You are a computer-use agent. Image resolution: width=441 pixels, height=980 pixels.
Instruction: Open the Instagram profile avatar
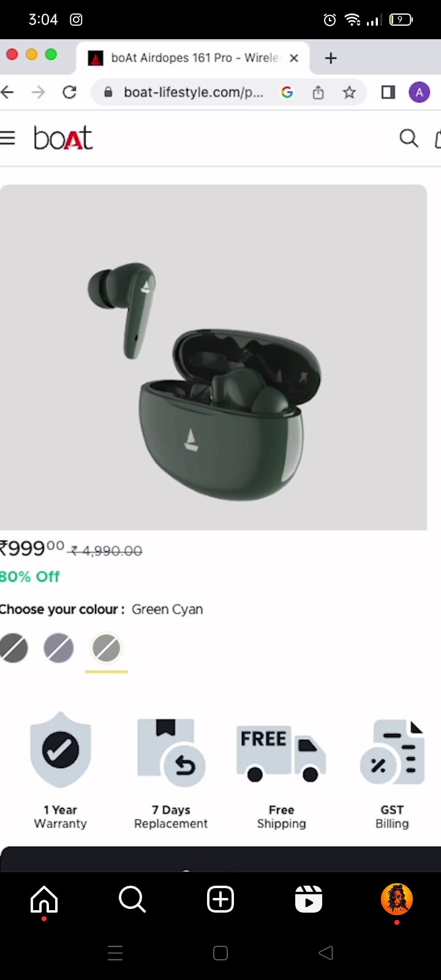click(397, 900)
